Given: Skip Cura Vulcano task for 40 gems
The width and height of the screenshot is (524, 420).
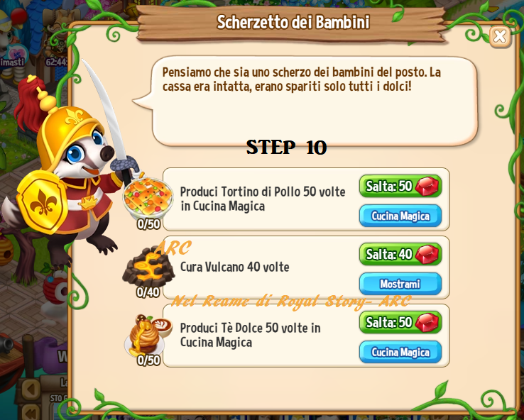Looking at the screenshot, I should coord(400,254).
